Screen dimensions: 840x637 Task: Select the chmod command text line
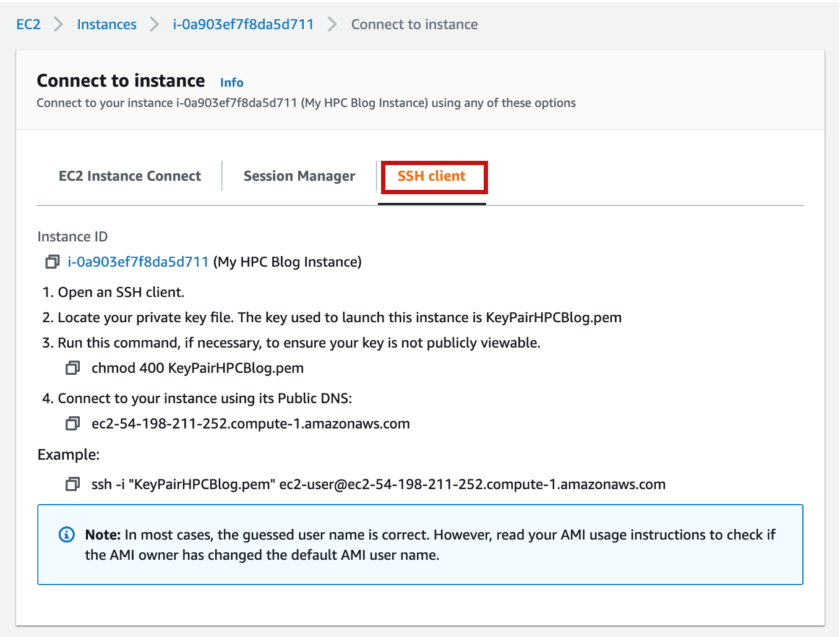tap(197, 367)
